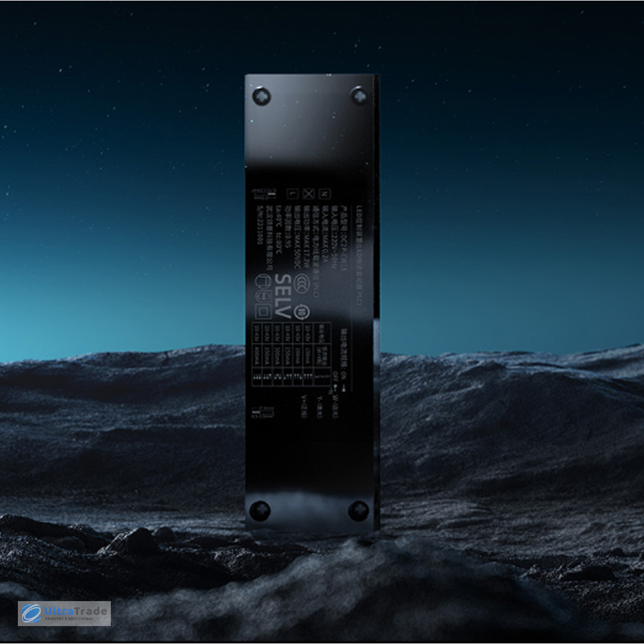Click the top-left screw on the device
Viewport: 644px width, 644px height.
click(261, 95)
